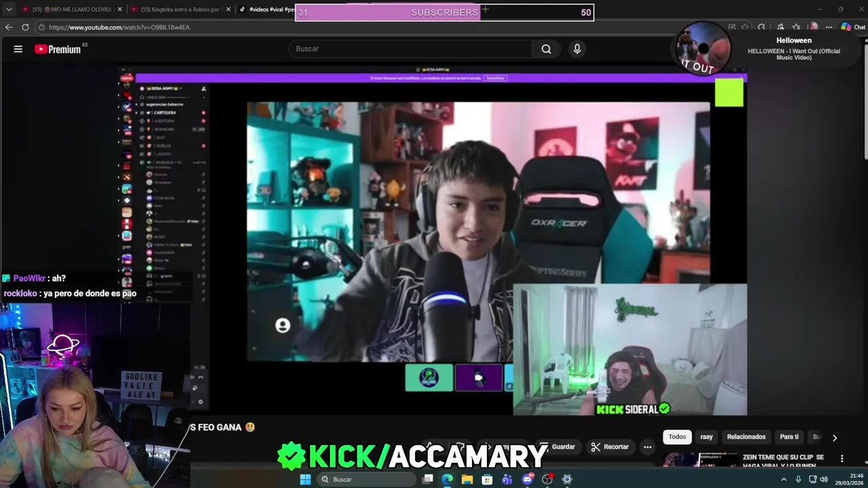Open Windows Start menu
This screenshot has height=488, width=868.
click(x=305, y=479)
